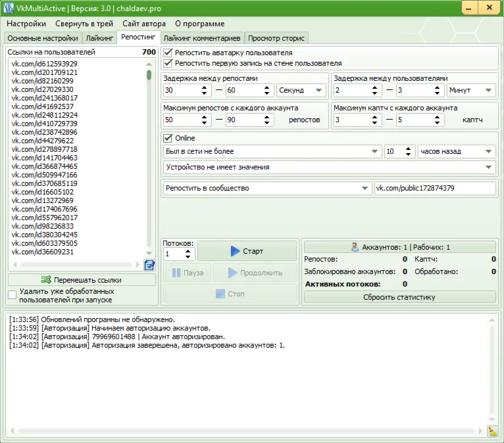Increase the hours-ago value stepper
The width and height of the screenshot is (504, 443).
tap(409, 148)
